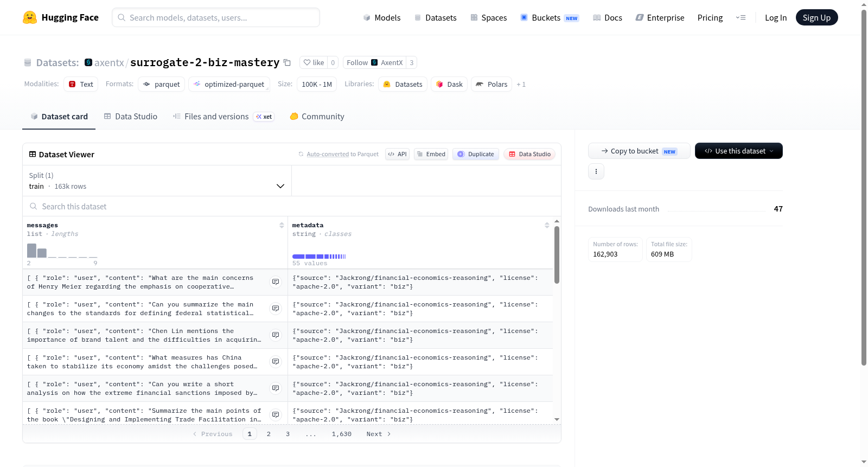Open the more options three-dot menu
The image size is (868, 467).
click(x=596, y=171)
